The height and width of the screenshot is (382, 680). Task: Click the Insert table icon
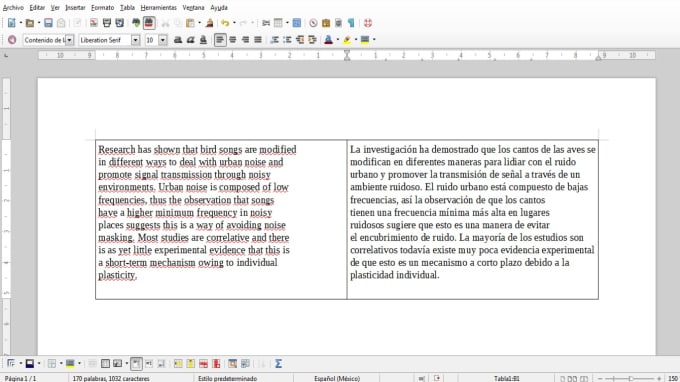[x=278, y=23]
